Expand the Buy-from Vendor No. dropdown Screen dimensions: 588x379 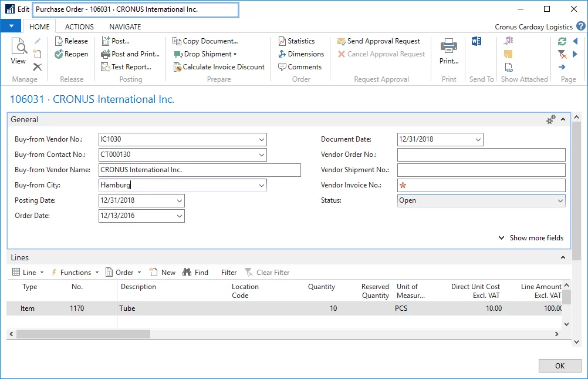pyautogui.click(x=261, y=140)
